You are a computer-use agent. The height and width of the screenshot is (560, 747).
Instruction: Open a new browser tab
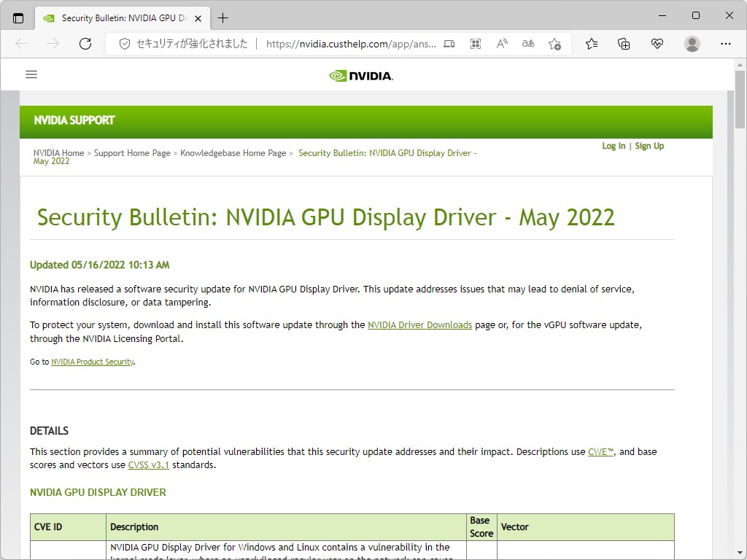click(222, 18)
